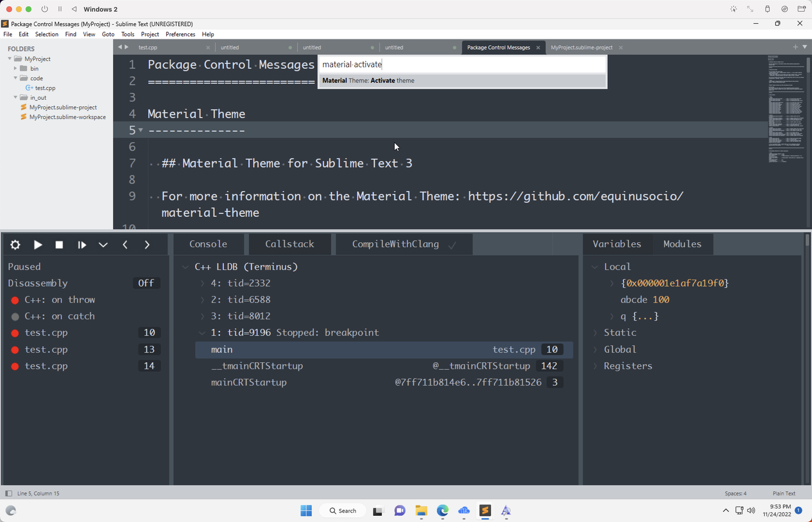
Task: Step back using the left chevron icon
Action: (x=125, y=244)
